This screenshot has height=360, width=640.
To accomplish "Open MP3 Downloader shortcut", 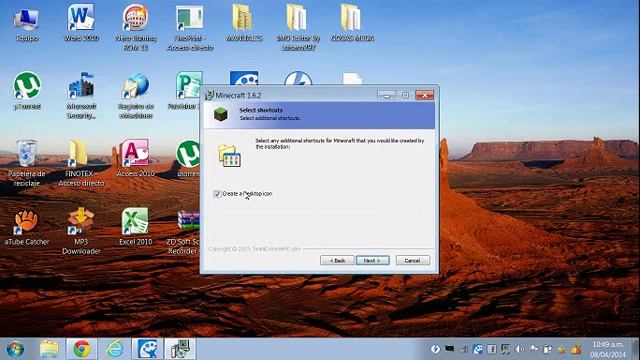I will [81, 231].
